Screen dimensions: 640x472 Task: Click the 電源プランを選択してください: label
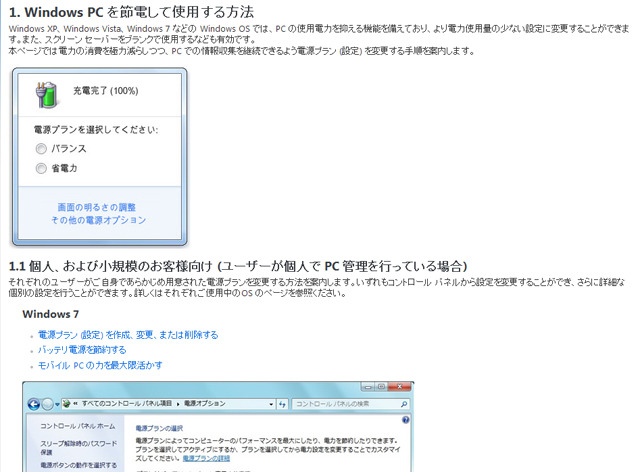pyautogui.click(x=96, y=130)
